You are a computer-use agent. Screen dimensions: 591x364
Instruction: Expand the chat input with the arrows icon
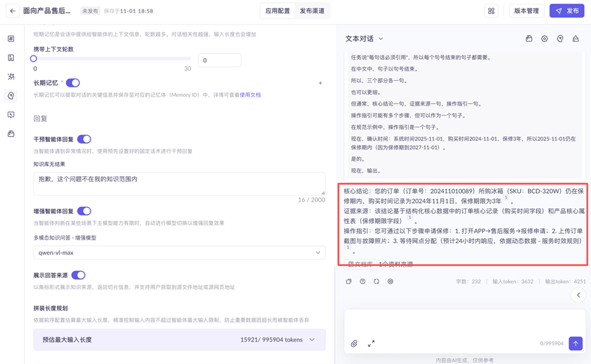click(x=371, y=343)
